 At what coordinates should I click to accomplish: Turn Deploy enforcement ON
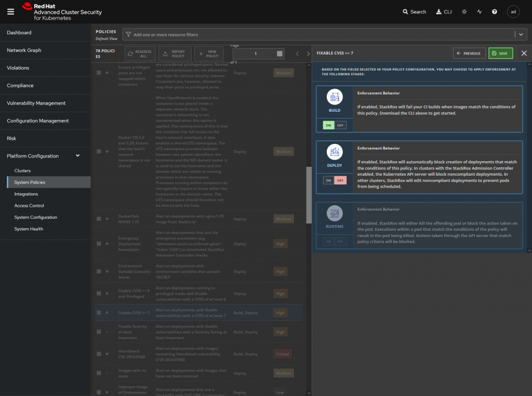click(328, 180)
